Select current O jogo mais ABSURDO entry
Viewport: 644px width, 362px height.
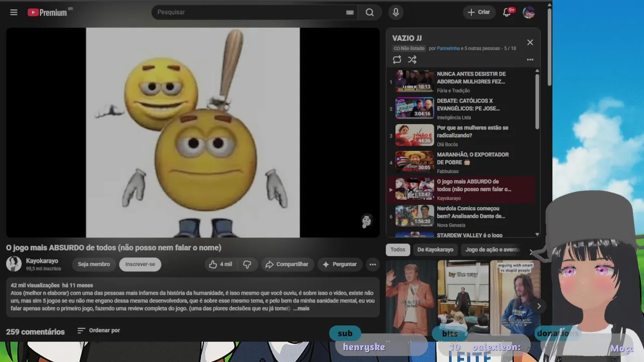click(x=460, y=190)
